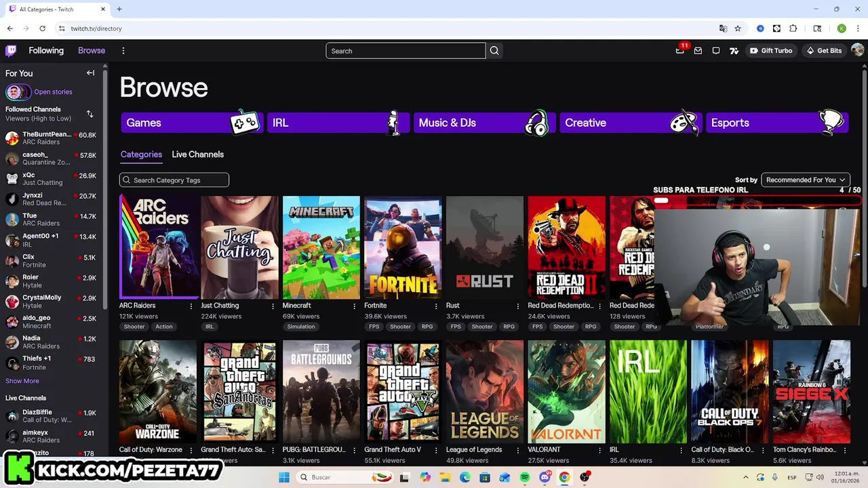Go to the Twitch home logo
Viewport: 868px width, 488px height.
(x=11, y=51)
